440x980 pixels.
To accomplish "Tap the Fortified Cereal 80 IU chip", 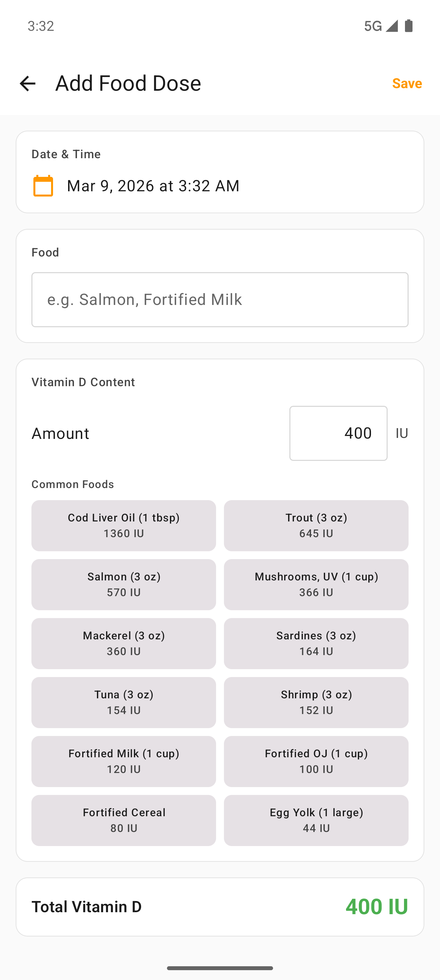I will [124, 820].
